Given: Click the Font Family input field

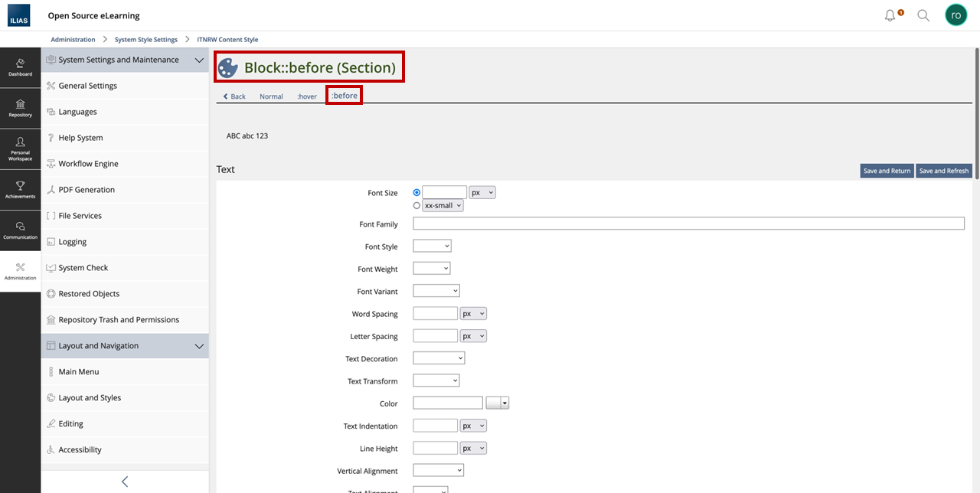Looking at the screenshot, I should [688, 224].
